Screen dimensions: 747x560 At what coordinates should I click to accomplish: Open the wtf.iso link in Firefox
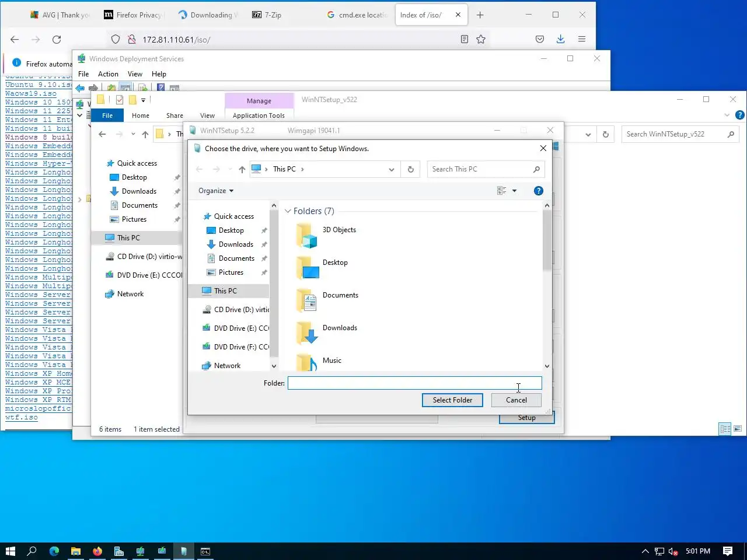[22, 418]
